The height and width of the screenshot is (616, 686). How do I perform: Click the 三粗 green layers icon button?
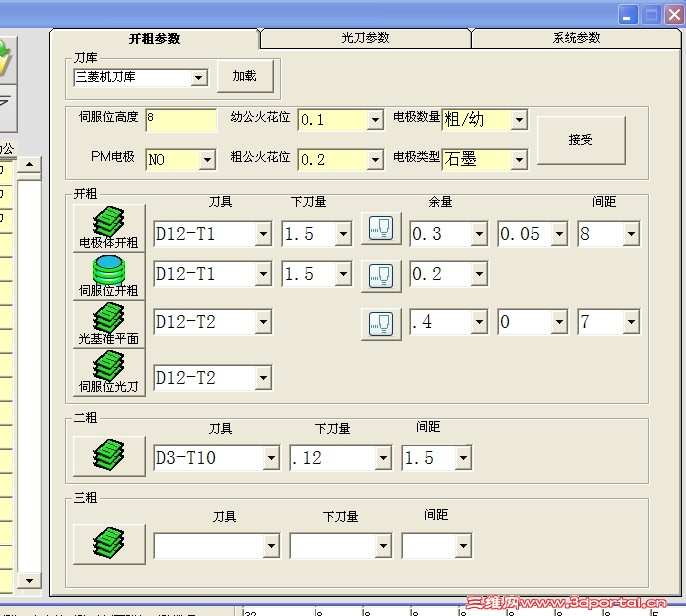pos(109,544)
